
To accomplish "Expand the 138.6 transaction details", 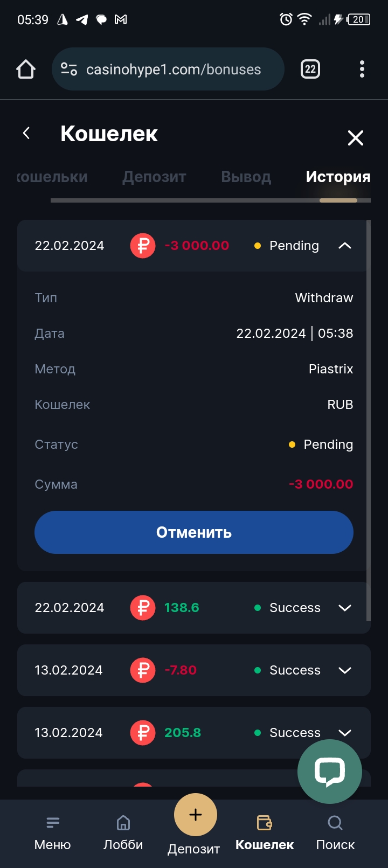I will click(x=344, y=608).
